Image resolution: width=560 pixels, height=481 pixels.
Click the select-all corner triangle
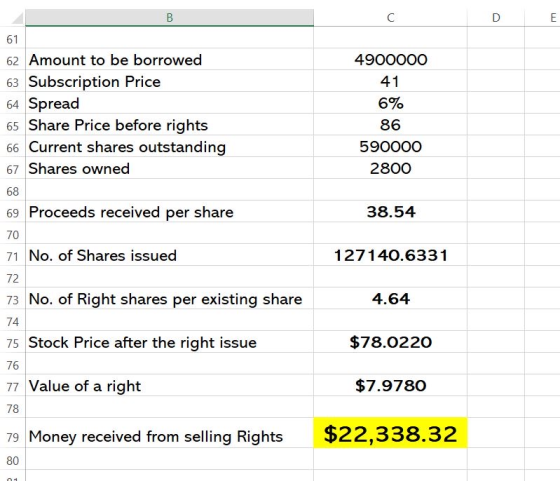[17, 19]
